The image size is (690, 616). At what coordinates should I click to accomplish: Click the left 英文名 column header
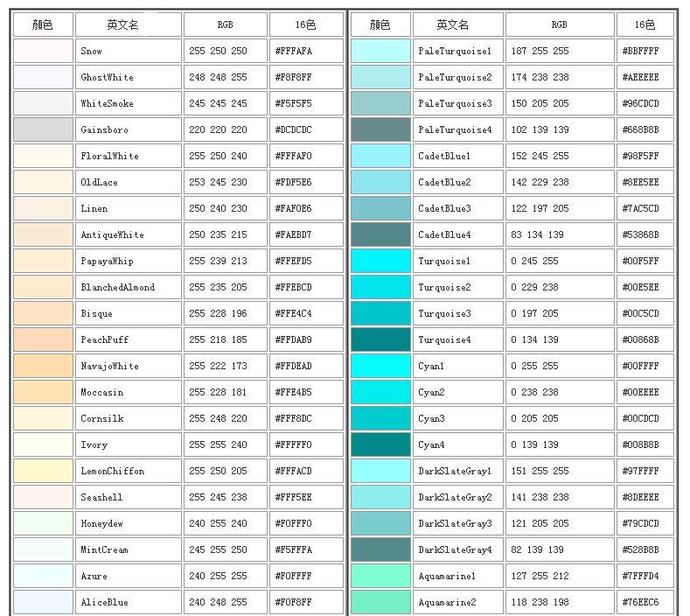(128, 24)
